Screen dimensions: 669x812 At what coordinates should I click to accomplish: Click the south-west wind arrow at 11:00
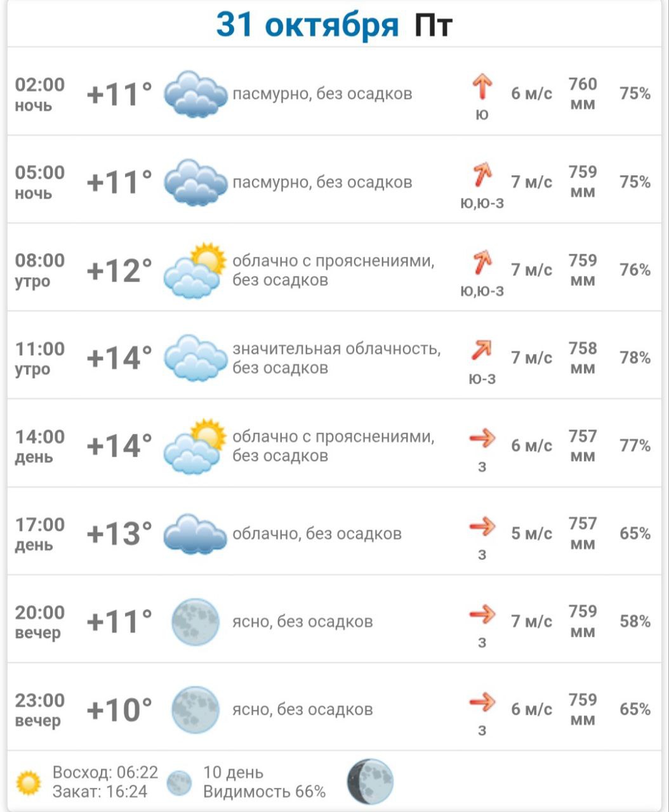[482, 350]
